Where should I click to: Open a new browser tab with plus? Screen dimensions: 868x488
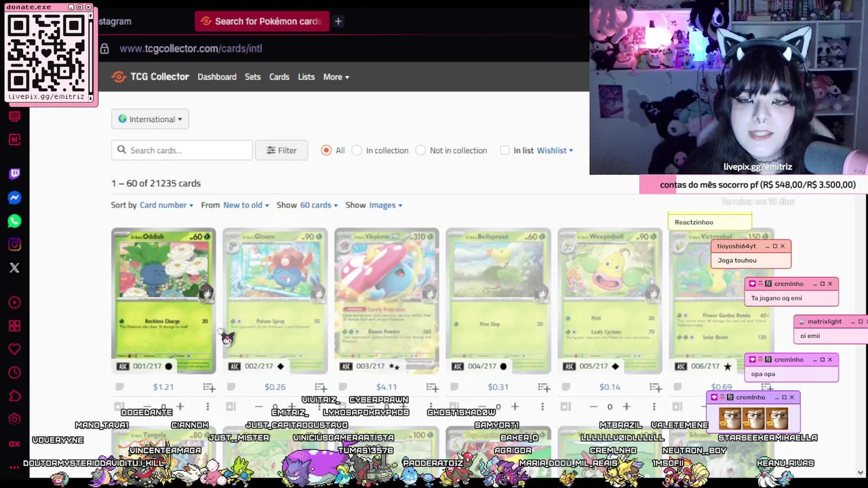pos(338,21)
